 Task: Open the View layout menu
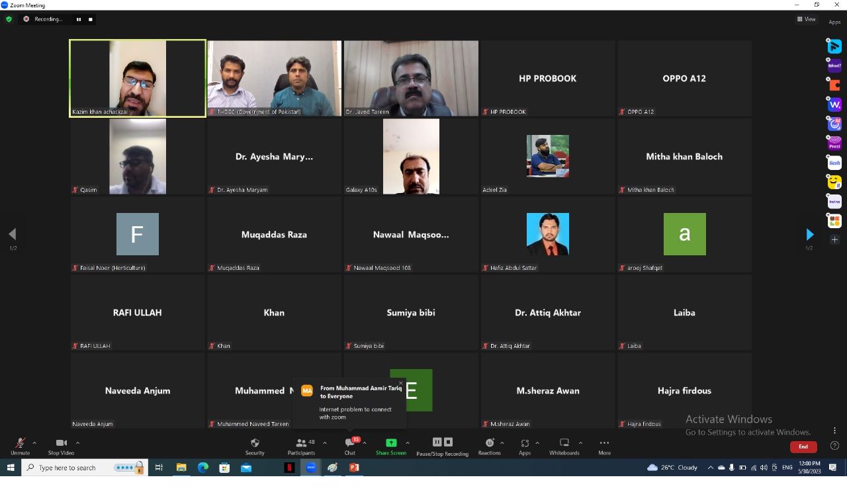click(x=807, y=19)
